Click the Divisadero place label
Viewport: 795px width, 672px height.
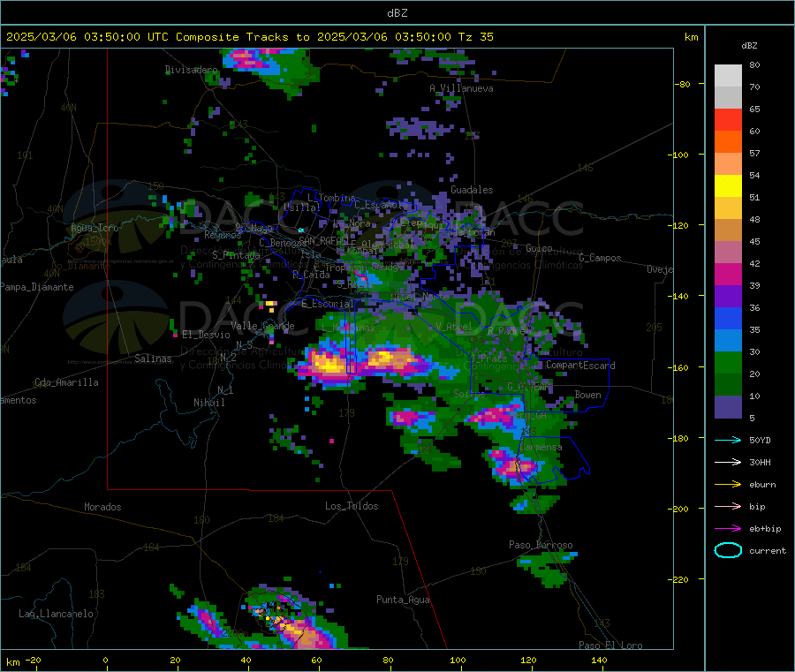[192, 70]
